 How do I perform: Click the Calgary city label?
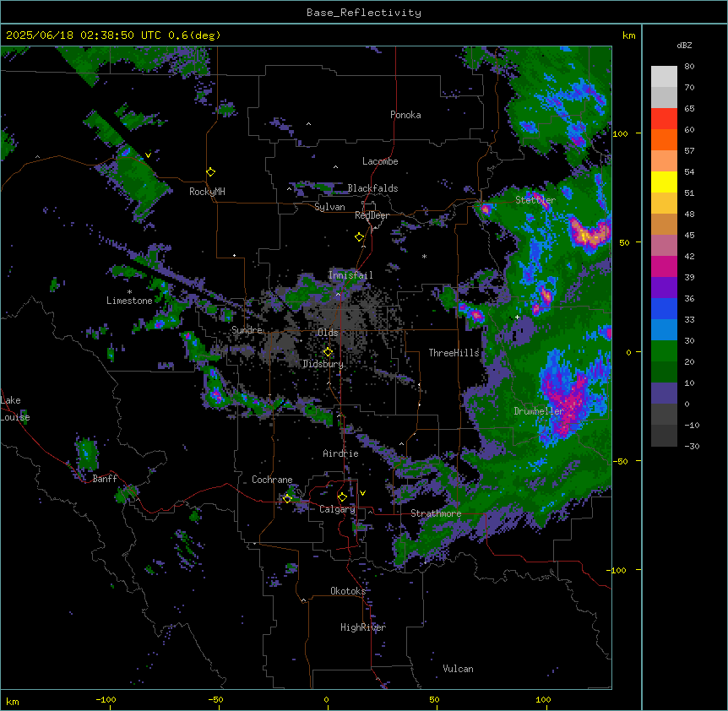coord(338,509)
